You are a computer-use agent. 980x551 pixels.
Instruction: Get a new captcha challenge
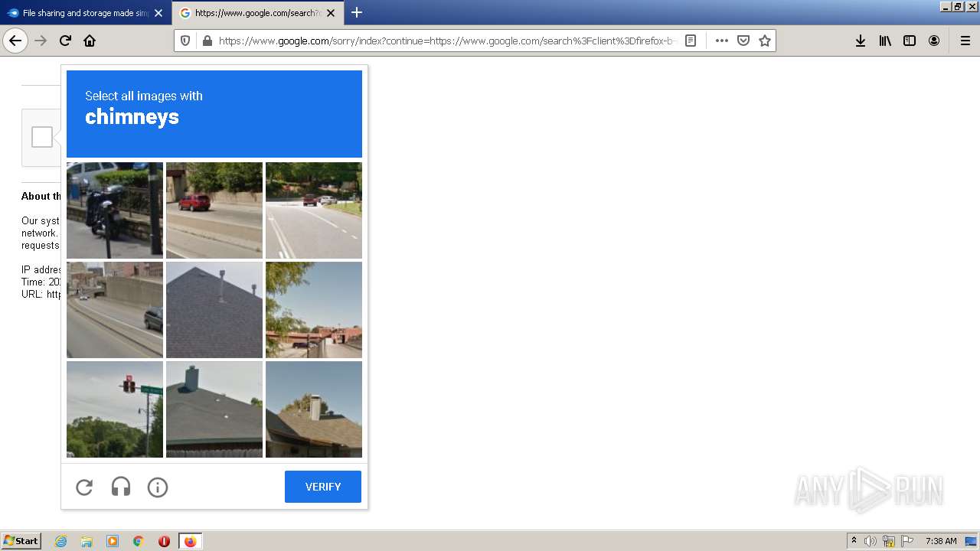click(84, 487)
